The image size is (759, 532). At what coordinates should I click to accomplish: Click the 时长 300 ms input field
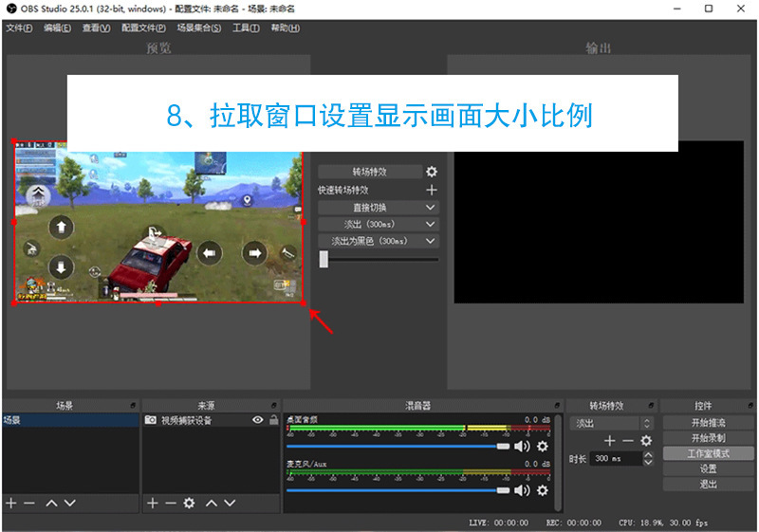pos(618,458)
